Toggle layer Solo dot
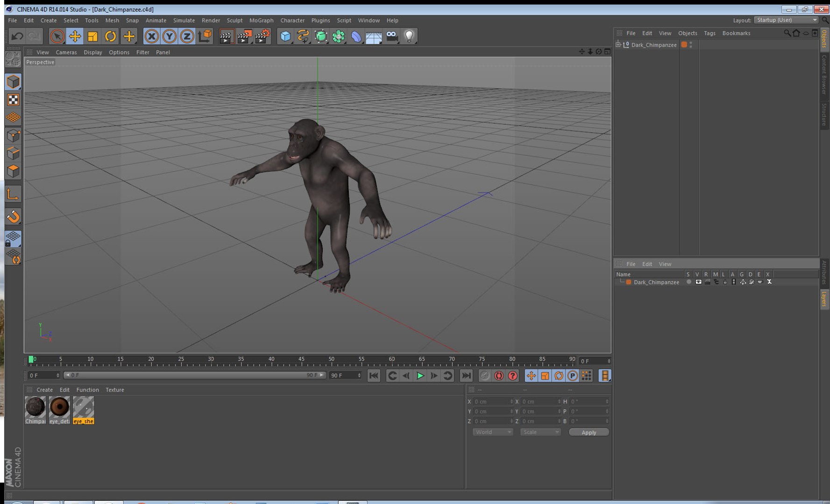This screenshot has height=504, width=830. pyautogui.click(x=688, y=282)
